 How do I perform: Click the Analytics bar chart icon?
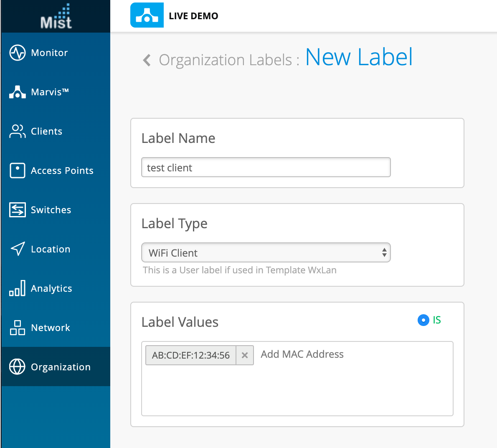[18, 288]
